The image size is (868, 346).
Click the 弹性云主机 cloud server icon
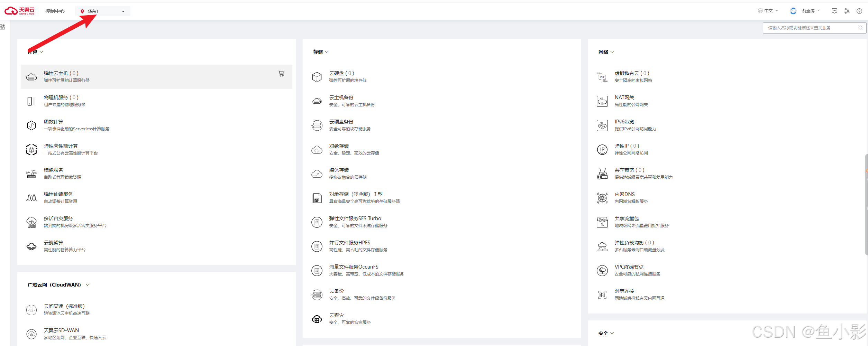[x=31, y=77]
